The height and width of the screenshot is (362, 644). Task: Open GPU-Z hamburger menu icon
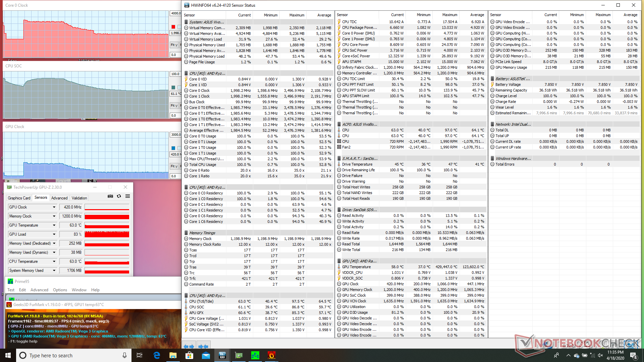click(x=127, y=196)
